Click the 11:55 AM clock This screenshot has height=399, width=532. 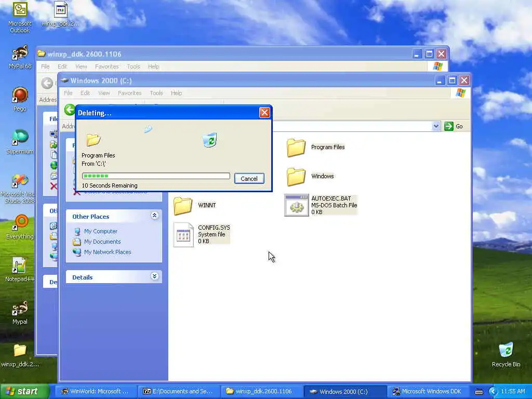[513, 392]
